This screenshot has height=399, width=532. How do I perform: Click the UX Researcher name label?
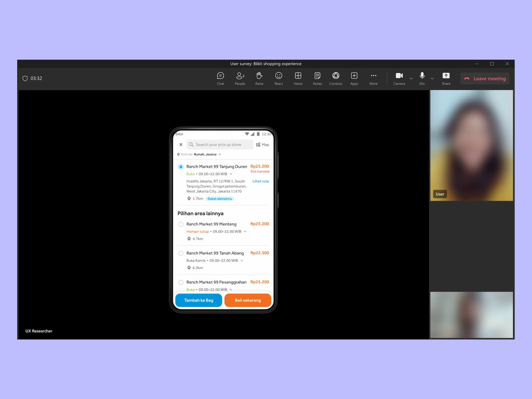tap(39, 331)
